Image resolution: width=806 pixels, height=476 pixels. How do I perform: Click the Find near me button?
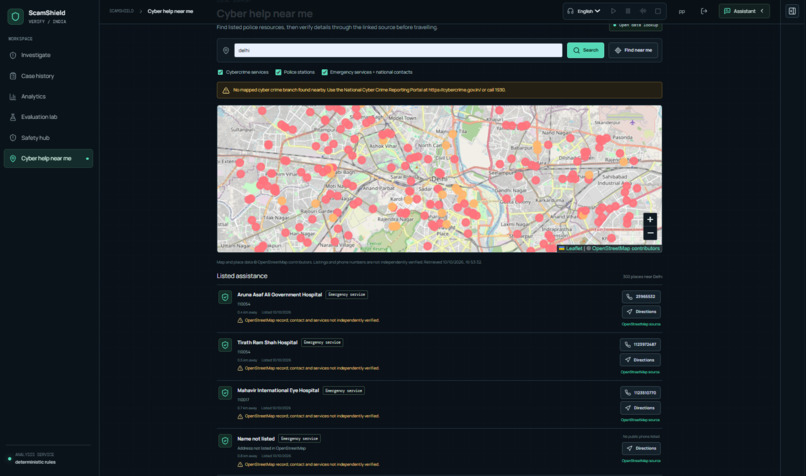point(633,50)
